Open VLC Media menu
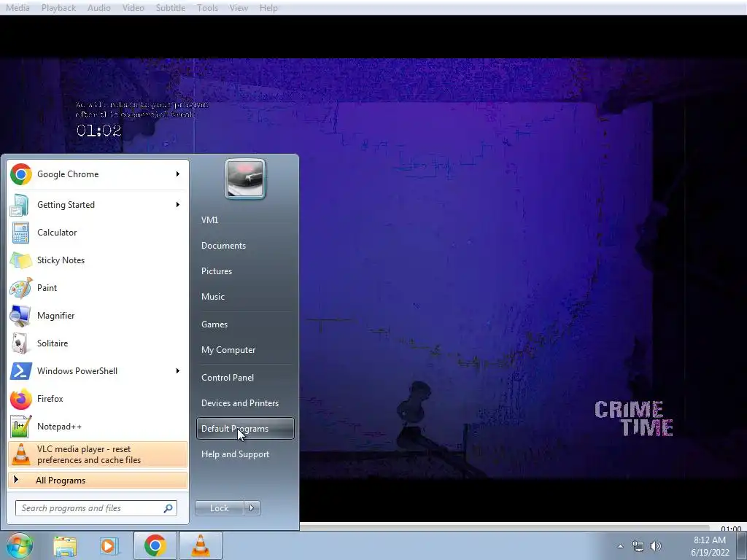Screen dimensions: 747x560 coord(18,7)
